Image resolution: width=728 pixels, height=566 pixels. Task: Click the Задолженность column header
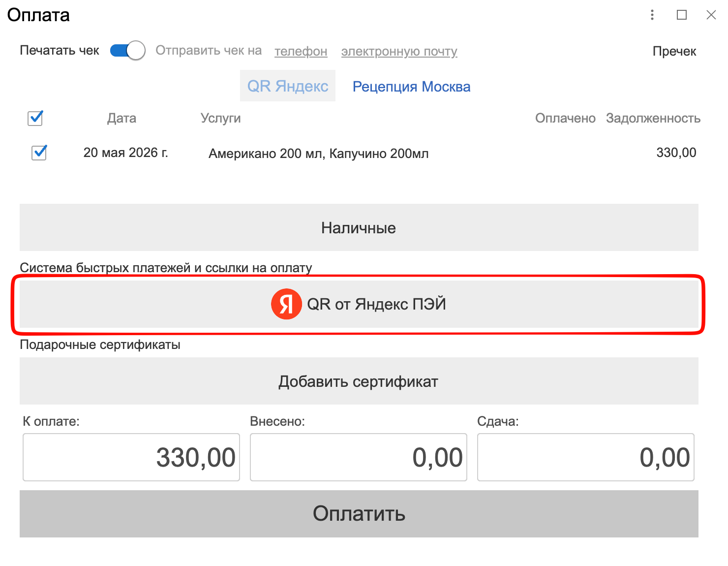[653, 118]
